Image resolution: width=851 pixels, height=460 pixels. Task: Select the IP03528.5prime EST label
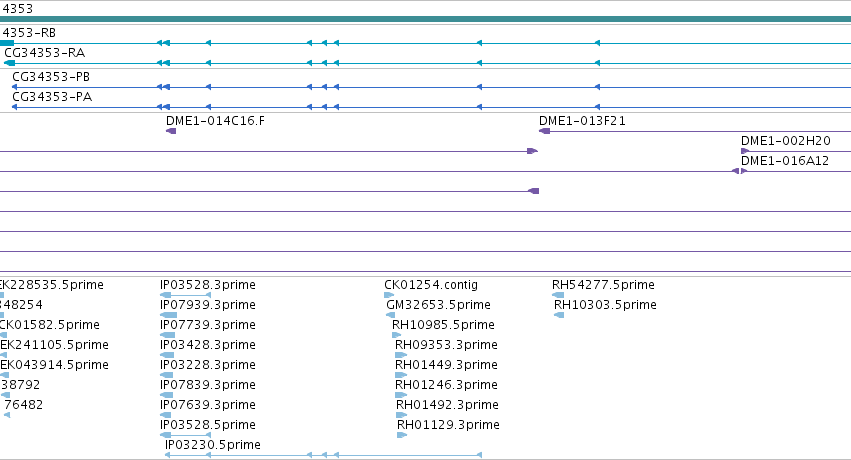(208, 425)
